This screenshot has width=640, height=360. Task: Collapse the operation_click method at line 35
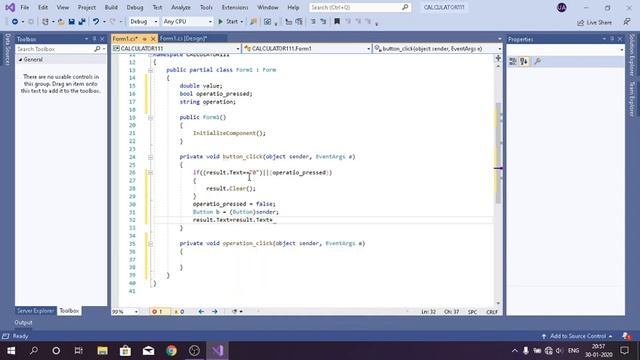[x=150, y=244]
